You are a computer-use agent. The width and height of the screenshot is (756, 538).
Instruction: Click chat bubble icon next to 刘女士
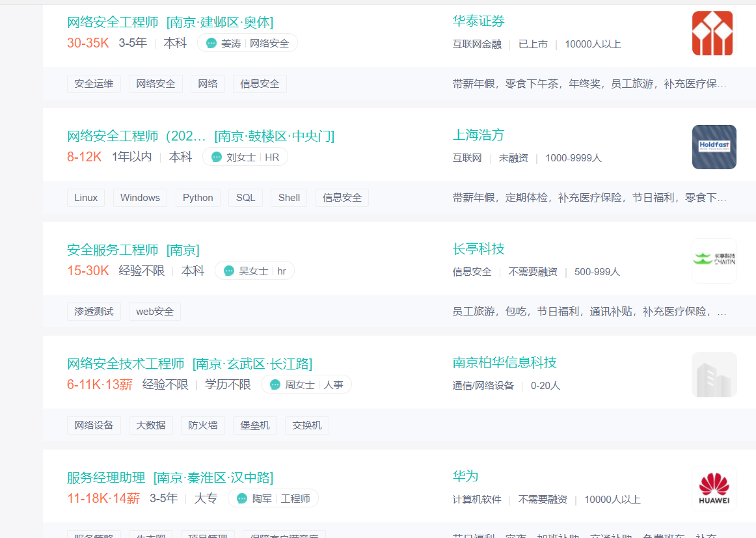pos(217,157)
